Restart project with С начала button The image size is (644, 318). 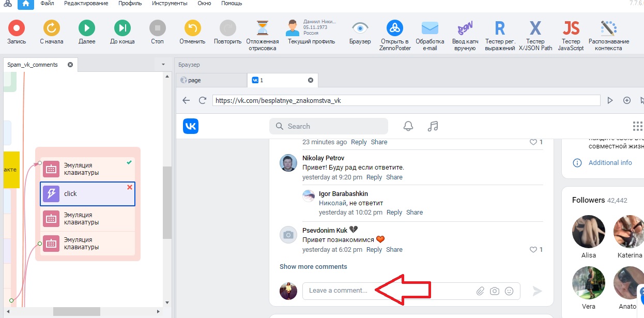tap(52, 32)
